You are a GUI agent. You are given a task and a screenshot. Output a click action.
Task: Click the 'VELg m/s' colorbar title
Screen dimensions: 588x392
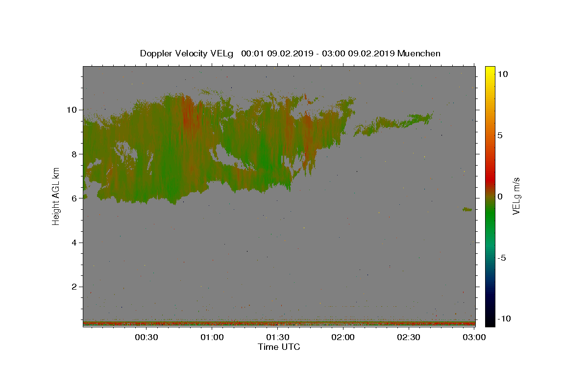click(x=516, y=196)
